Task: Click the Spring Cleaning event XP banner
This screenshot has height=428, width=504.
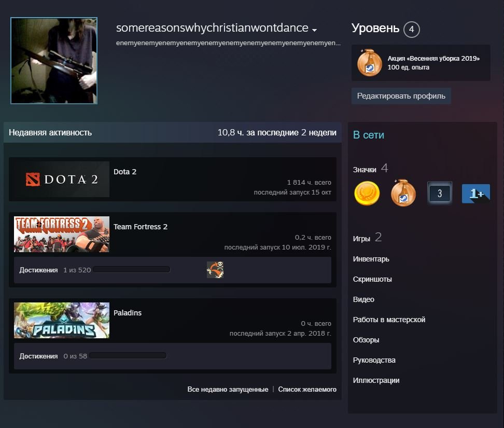Action: [x=421, y=63]
